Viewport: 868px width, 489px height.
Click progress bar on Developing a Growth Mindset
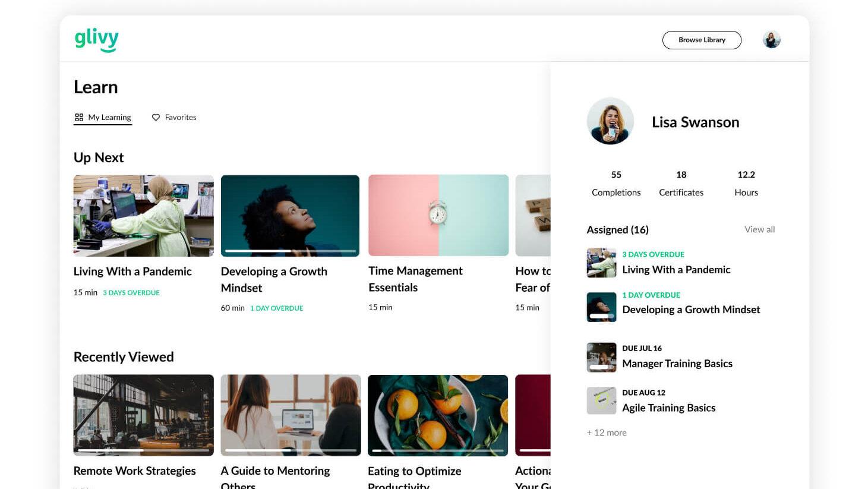coord(290,251)
